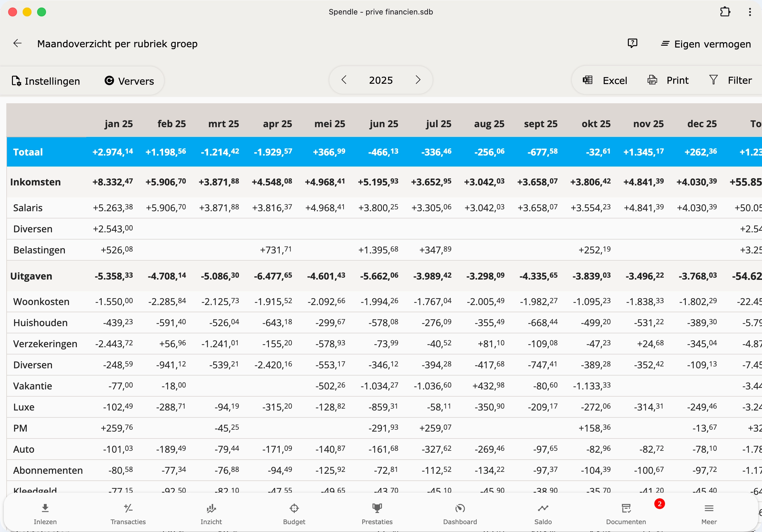This screenshot has width=762, height=532.
Task: Open Instellingen report settings
Action: click(x=46, y=81)
